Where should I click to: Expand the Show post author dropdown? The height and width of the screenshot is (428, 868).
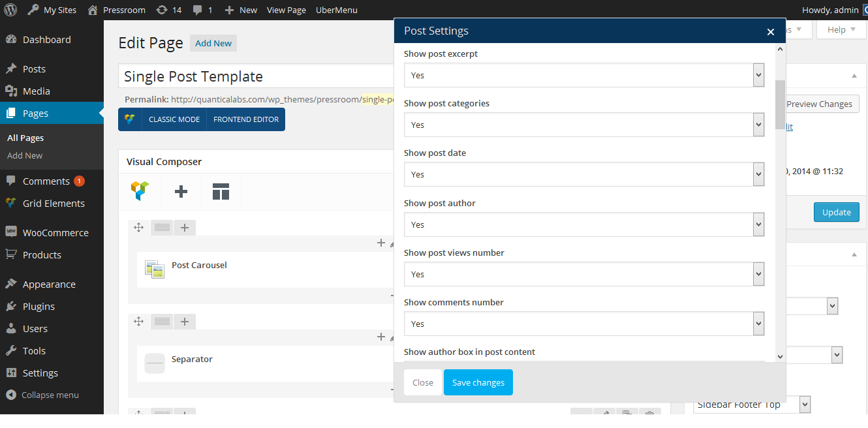tap(583, 225)
